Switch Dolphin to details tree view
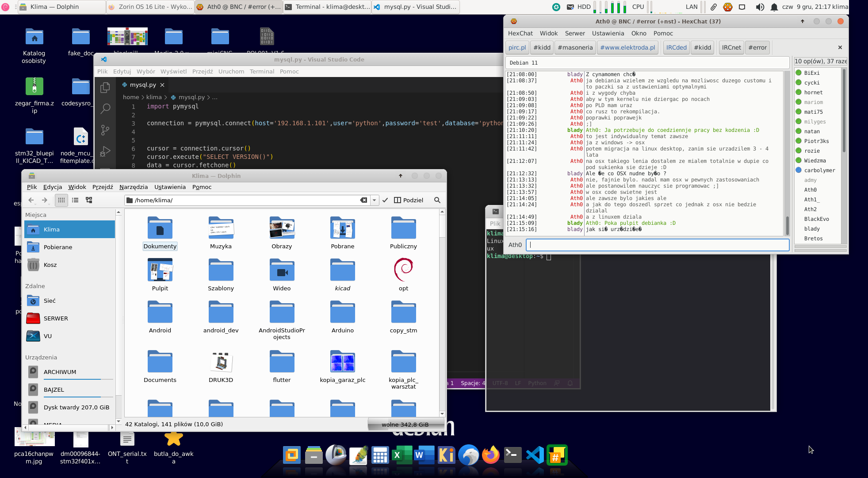Screen dimensions: 868x478 pos(89,200)
